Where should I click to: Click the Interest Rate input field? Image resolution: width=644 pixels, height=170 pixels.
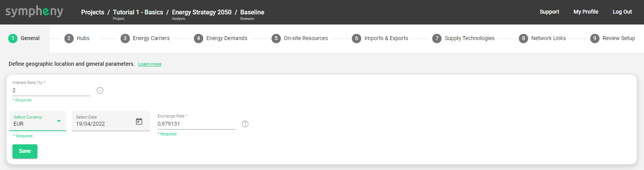(51, 91)
